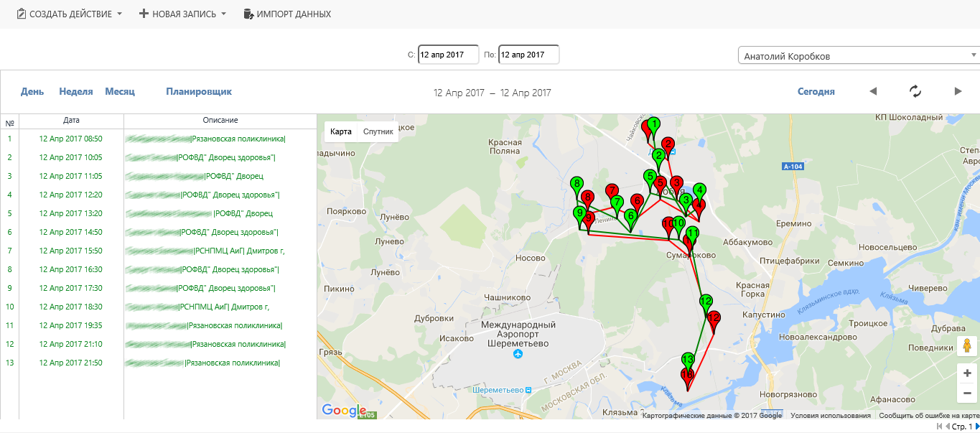Image resolution: width=980 pixels, height=433 pixels.
Task: Go to the next date period arrow
Action: (958, 91)
